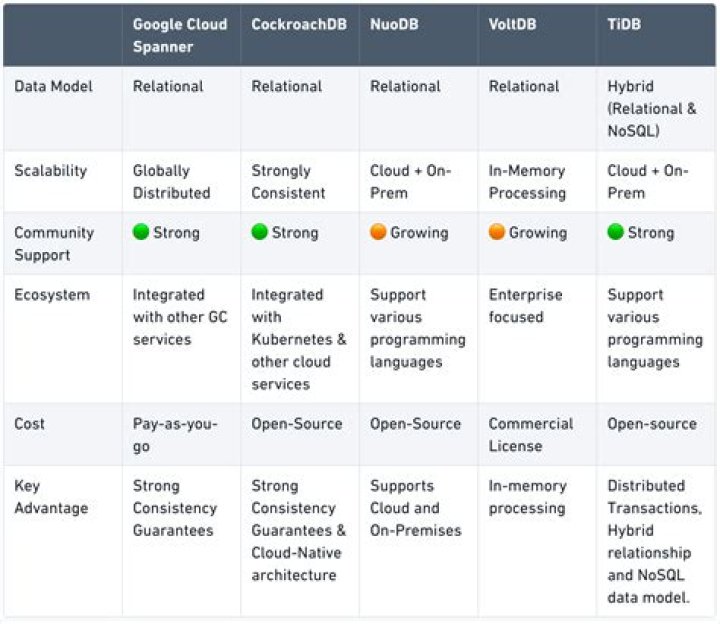Screen dimensions: 720x624
Task: Click the Key Advantage row label
Action: click(51, 497)
